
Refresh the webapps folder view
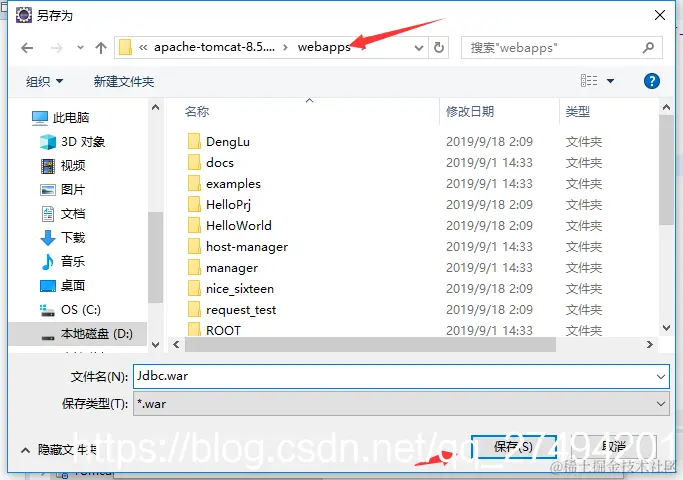click(439, 47)
